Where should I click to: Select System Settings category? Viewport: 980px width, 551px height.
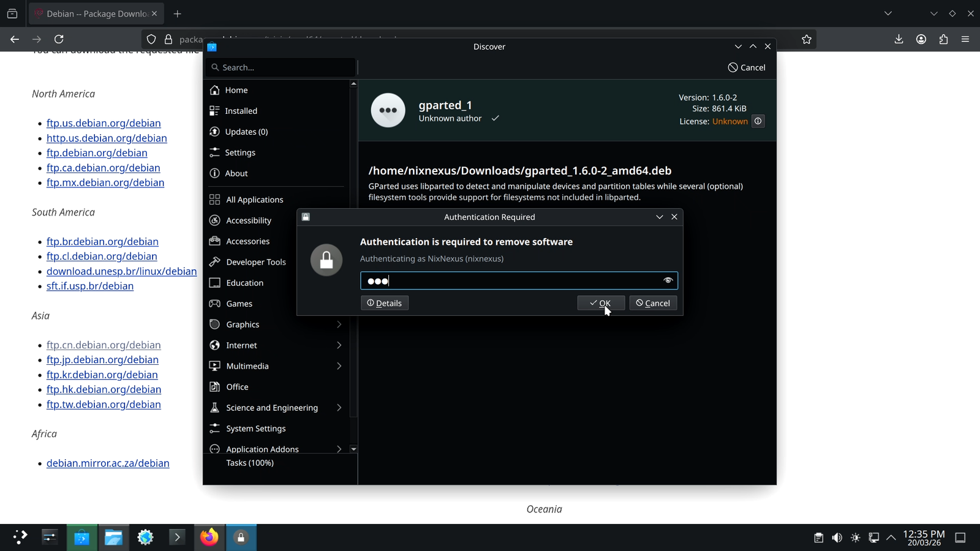276,429
